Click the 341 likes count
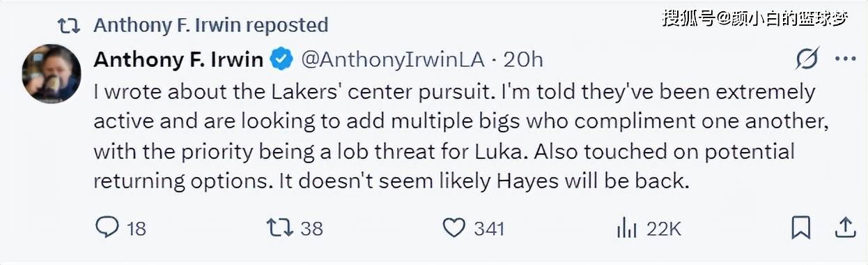This screenshot has width=868, height=265. (x=489, y=229)
